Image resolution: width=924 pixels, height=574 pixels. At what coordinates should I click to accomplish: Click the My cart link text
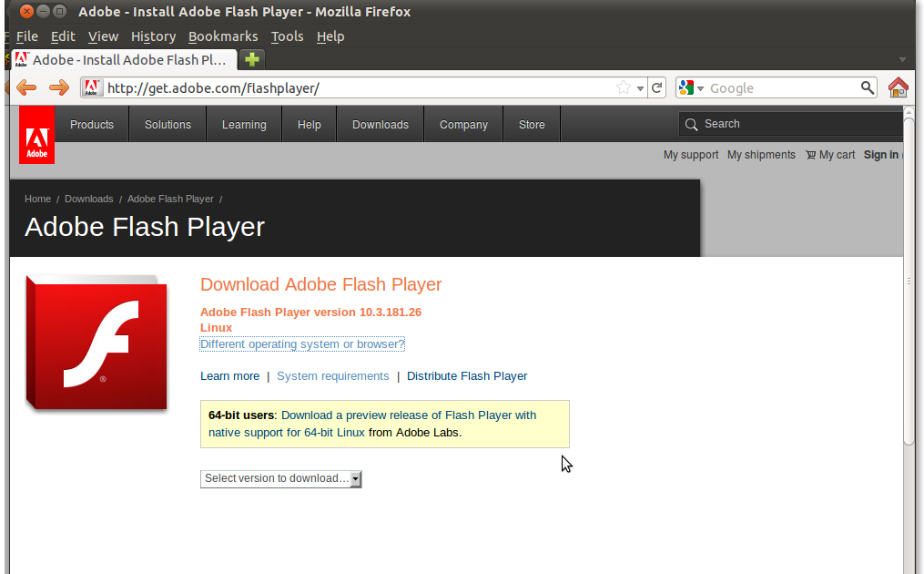[837, 155]
